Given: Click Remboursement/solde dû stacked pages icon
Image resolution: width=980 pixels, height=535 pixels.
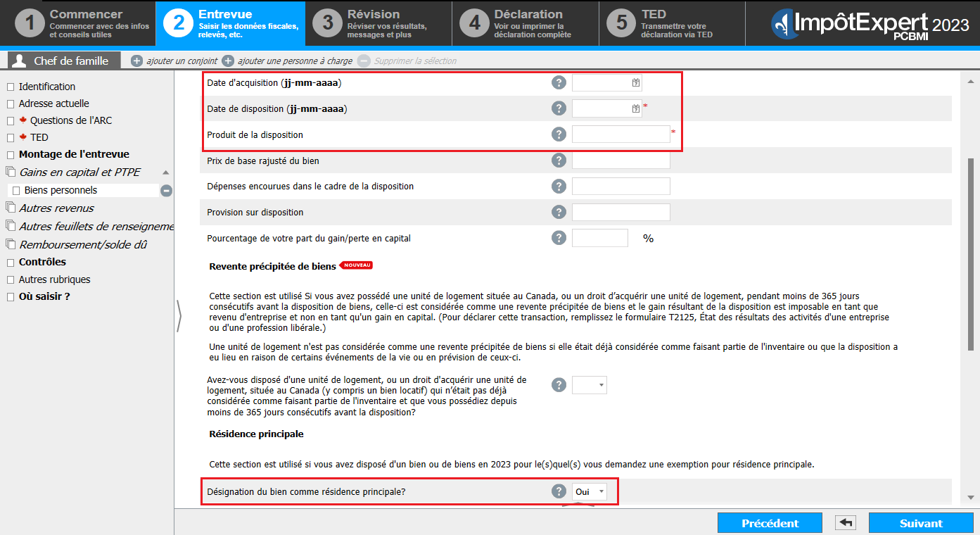Looking at the screenshot, I should pos(10,245).
